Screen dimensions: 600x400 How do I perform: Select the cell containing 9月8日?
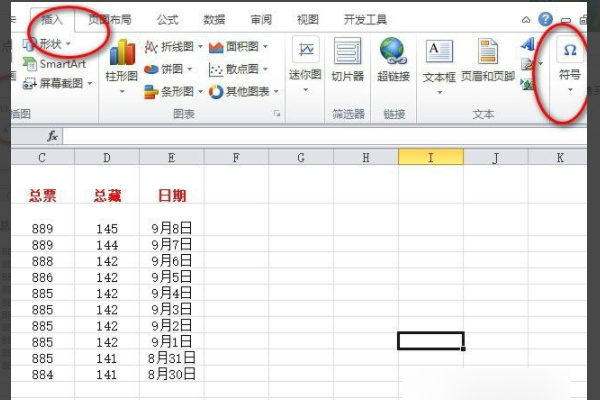171,219
